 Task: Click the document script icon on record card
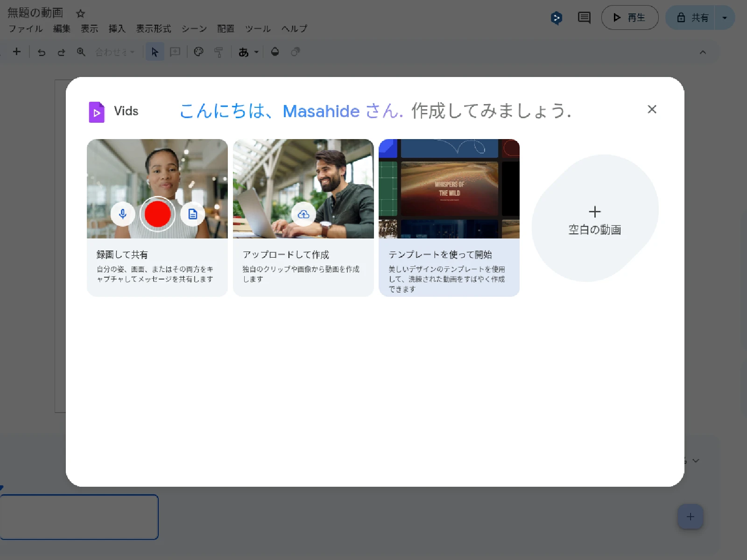193,214
